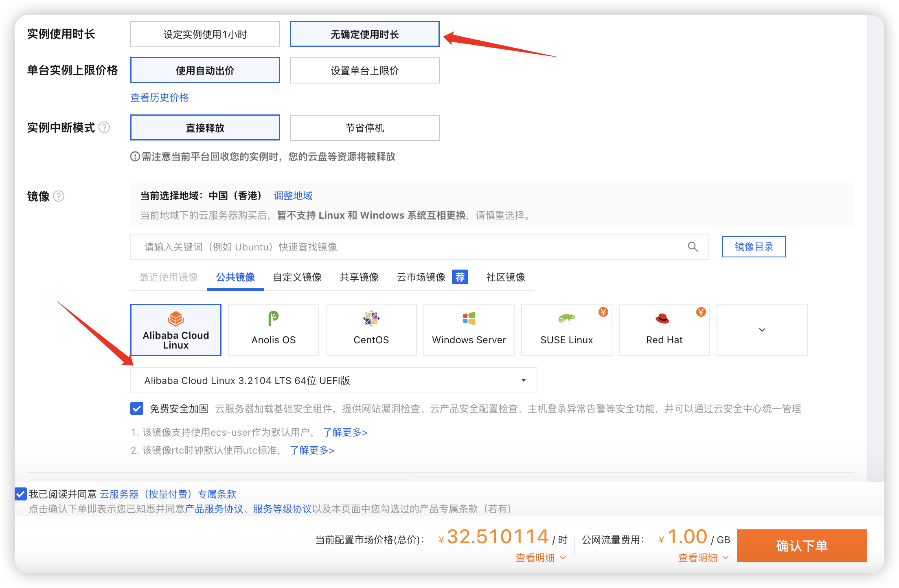Click 了解更多 for ecs-user note
Viewport: 899px width, 588px height.
coord(345,432)
